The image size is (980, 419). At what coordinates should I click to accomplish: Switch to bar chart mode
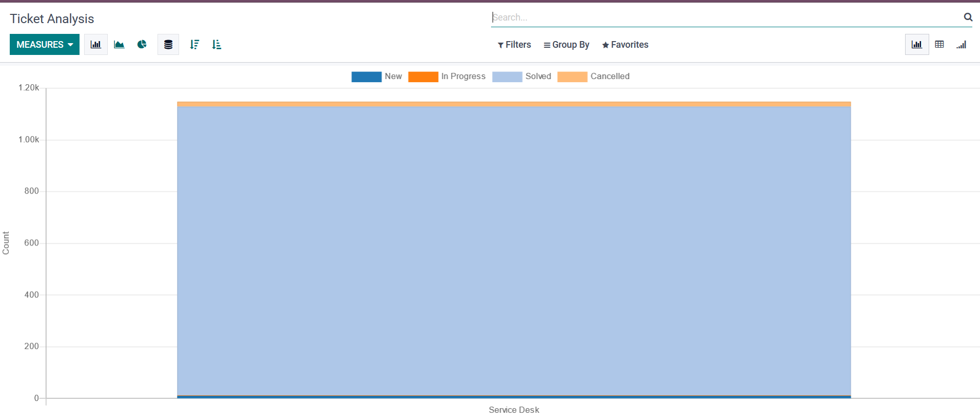pyautogui.click(x=95, y=45)
